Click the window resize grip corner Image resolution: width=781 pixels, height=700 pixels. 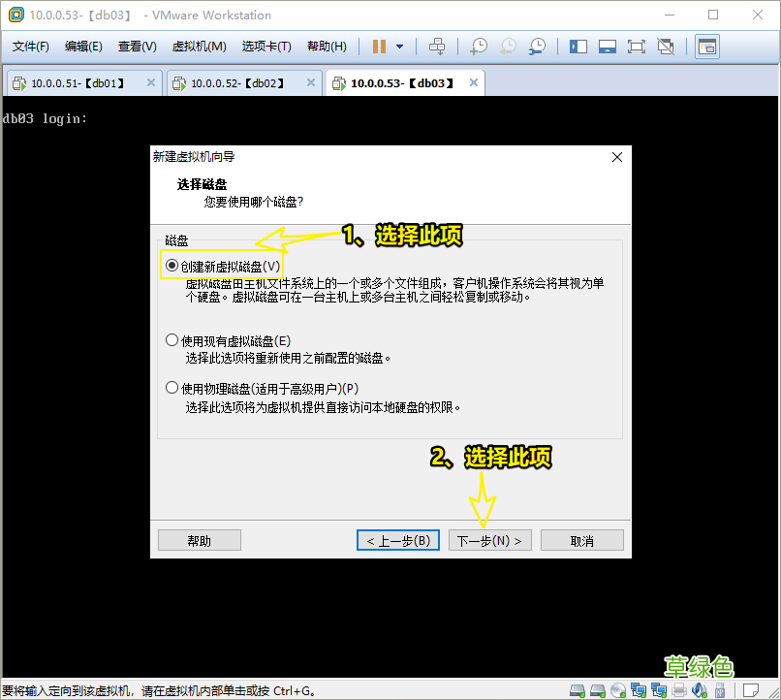[774, 692]
